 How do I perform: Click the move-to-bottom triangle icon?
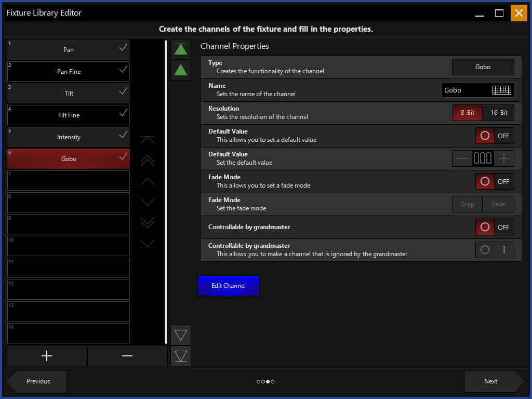point(181,356)
